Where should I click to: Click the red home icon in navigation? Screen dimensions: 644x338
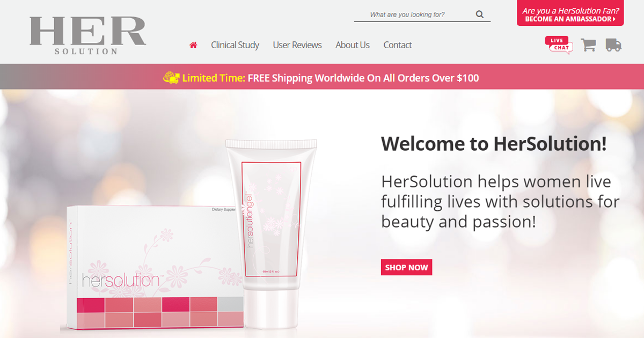pos(193,45)
